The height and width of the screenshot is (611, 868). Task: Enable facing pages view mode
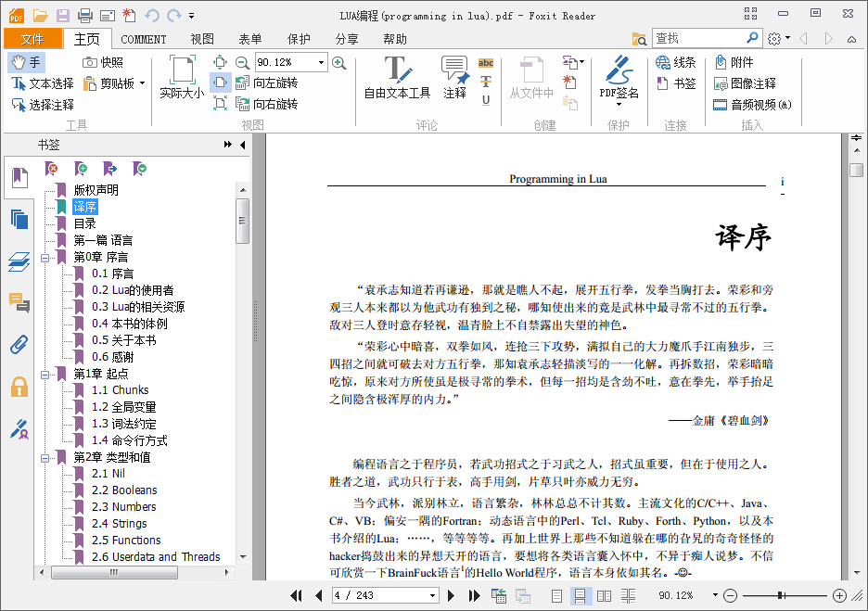tap(604, 595)
